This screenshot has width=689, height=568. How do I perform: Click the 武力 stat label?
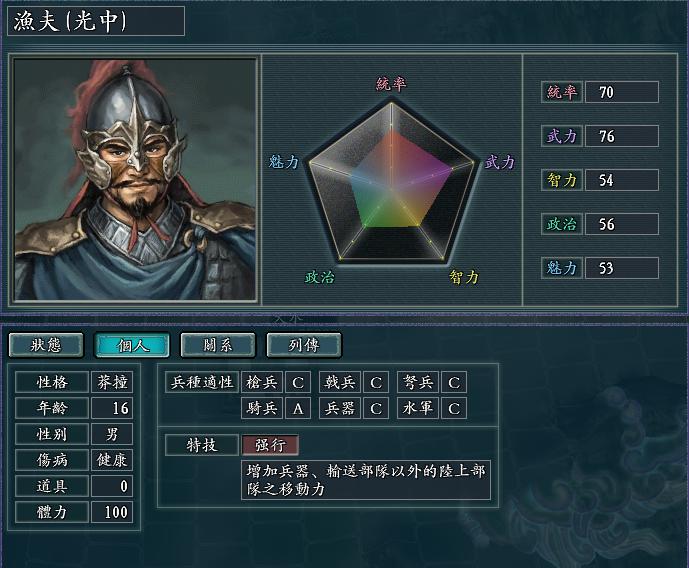pos(562,136)
